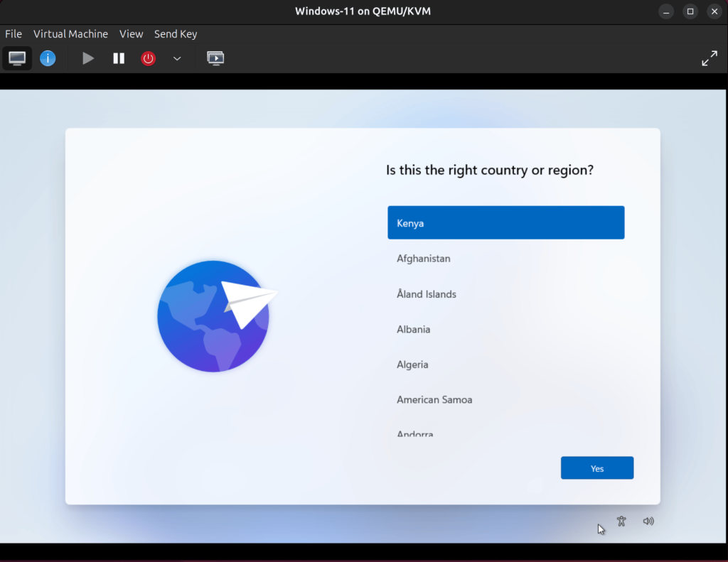728x562 pixels.
Task: Open the Virtual Machine menu
Action: coord(70,33)
